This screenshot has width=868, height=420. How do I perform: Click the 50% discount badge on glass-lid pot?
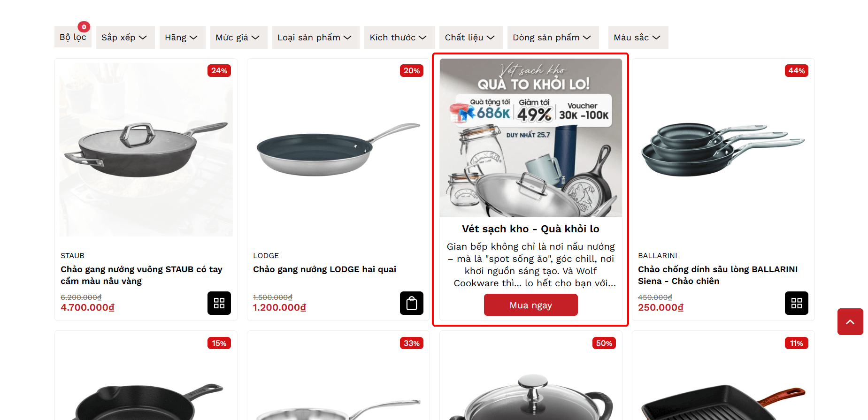coord(604,344)
